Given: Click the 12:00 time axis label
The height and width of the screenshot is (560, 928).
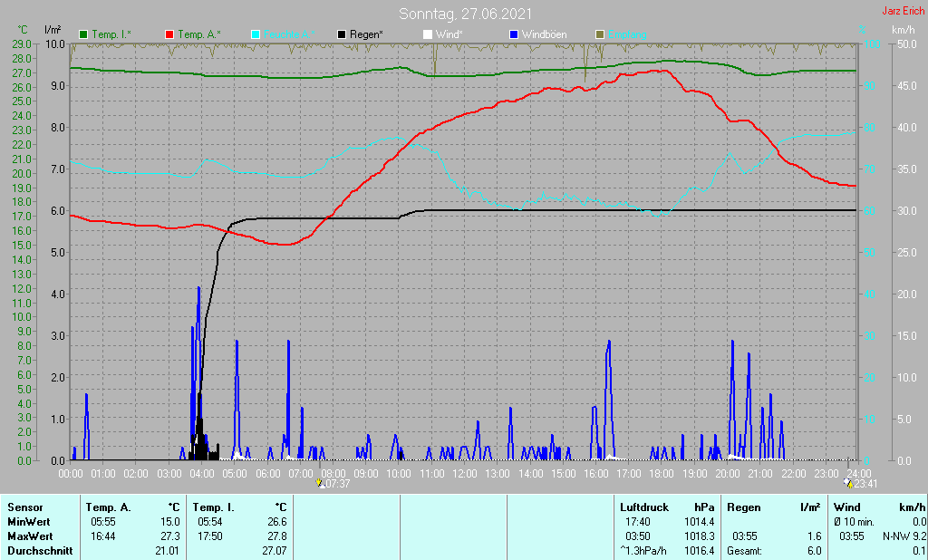Looking at the screenshot, I should click(x=465, y=474).
